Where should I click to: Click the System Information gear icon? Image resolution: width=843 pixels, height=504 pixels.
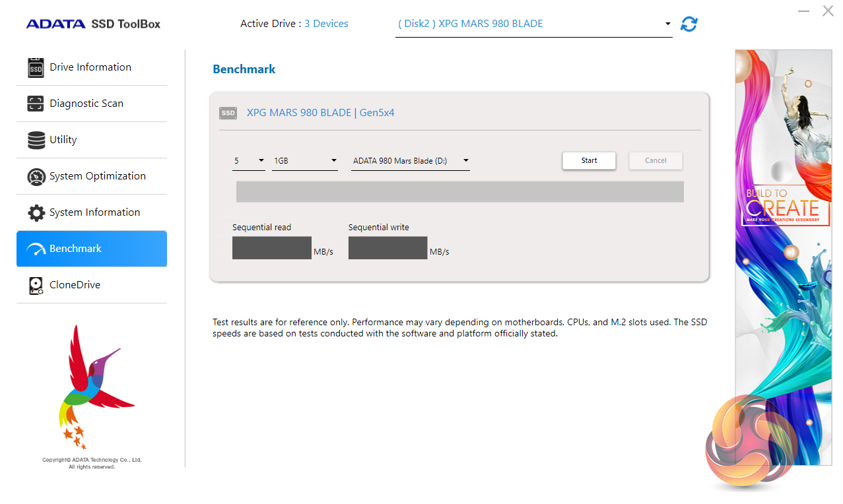coord(36,212)
